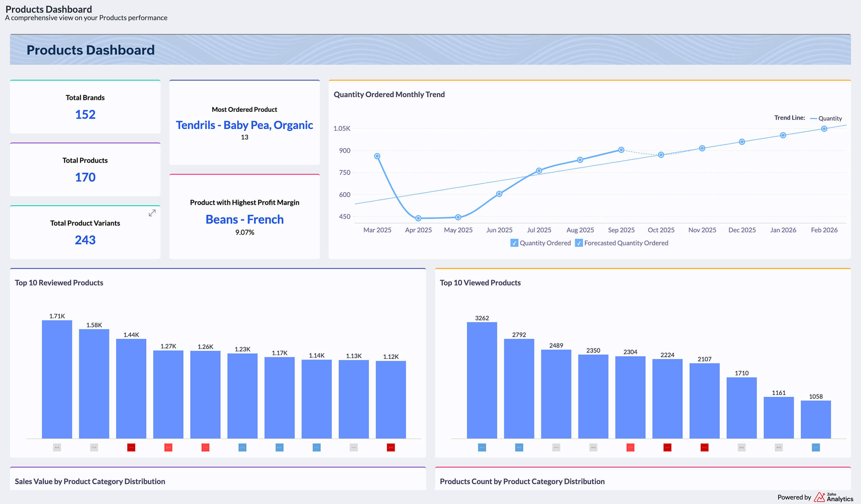Open the Quantity Ordered Monthly Trend chart title
Screen dimensions: 861x504
pyautogui.click(x=389, y=94)
